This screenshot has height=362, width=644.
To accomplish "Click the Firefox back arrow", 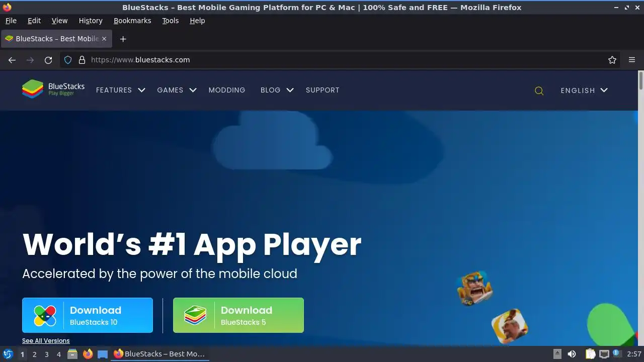I will 12,60.
